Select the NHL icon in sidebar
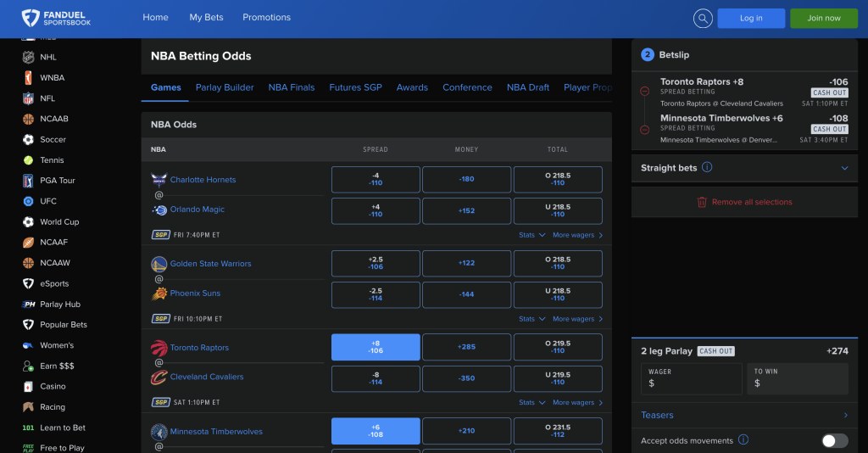Viewport: 868px width, 453px height. click(28, 57)
